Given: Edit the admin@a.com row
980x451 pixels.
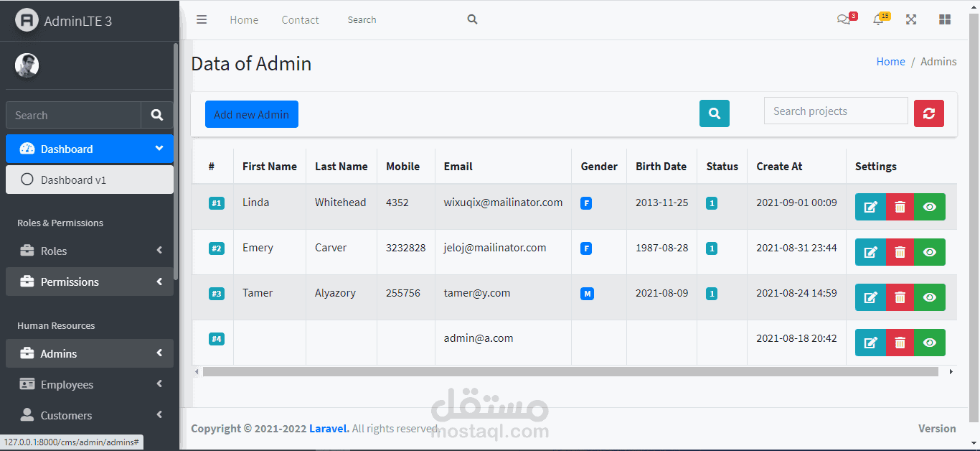Looking at the screenshot, I should (871, 343).
